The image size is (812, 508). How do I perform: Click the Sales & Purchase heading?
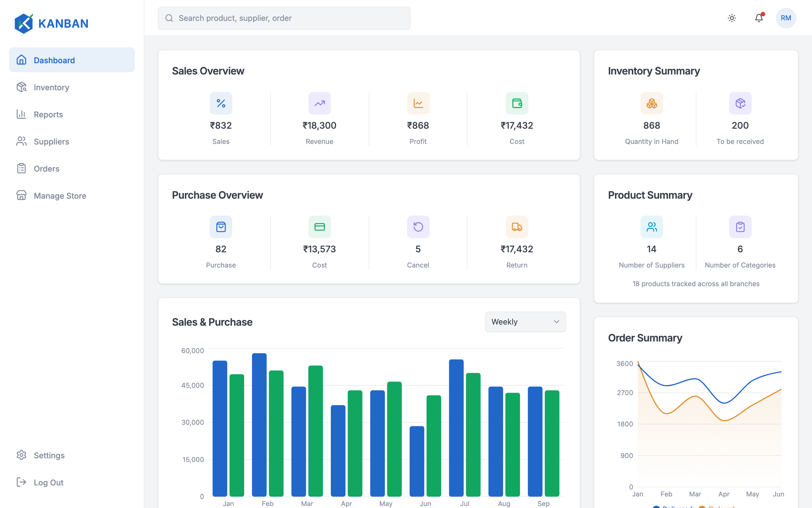[x=212, y=322]
